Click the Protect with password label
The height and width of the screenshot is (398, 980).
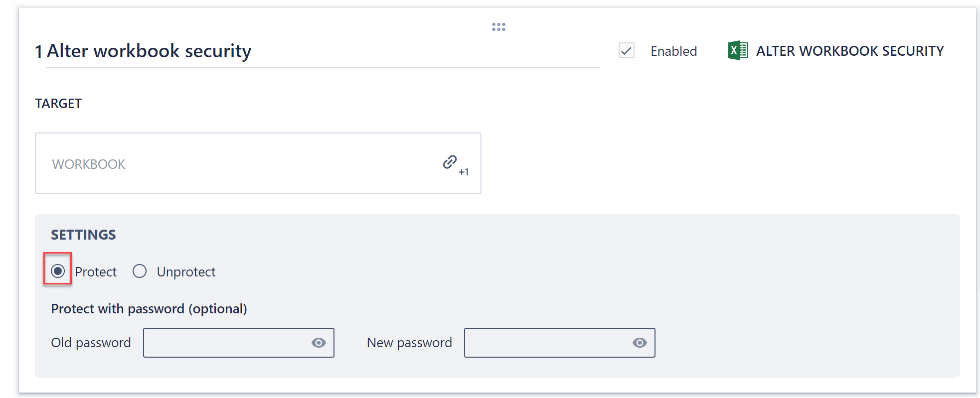(149, 308)
